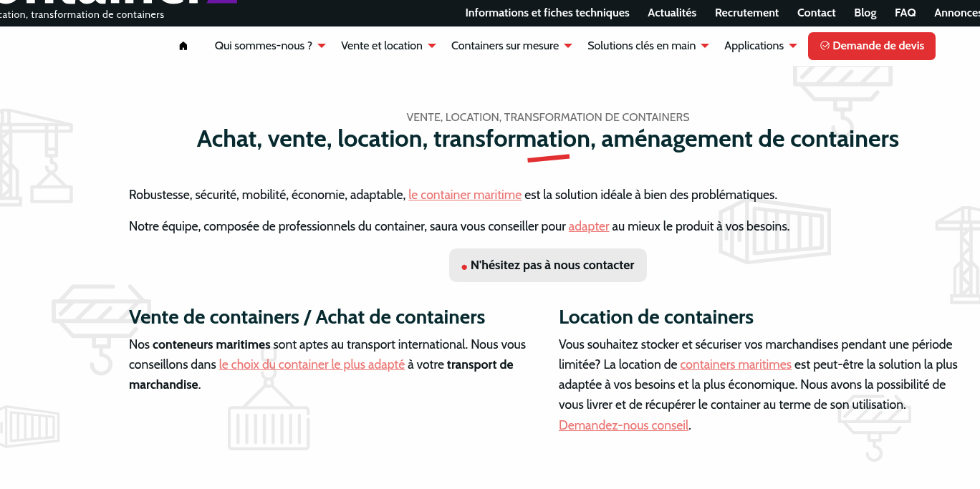Expand the Qui sommes-nous dropdown arrow

(x=322, y=46)
